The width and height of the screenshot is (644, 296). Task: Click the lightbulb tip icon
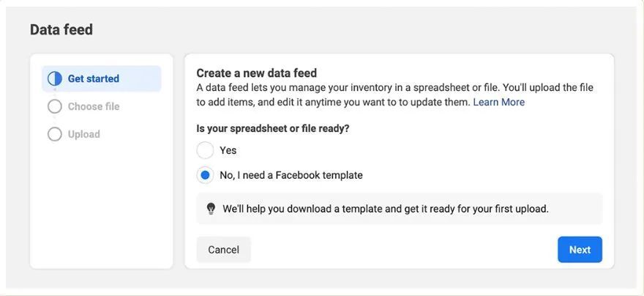[211, 209]
